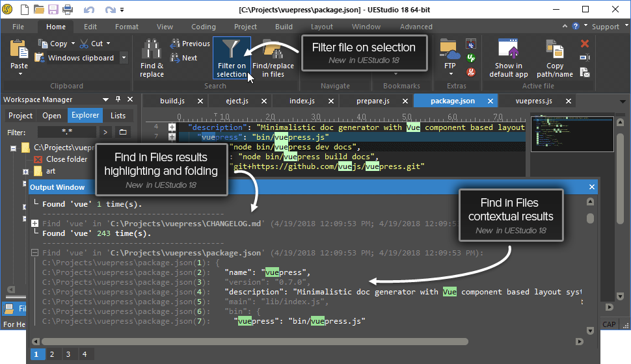
Task: Switch to the vuepress.js file tab
Action: tap(533, 101)
